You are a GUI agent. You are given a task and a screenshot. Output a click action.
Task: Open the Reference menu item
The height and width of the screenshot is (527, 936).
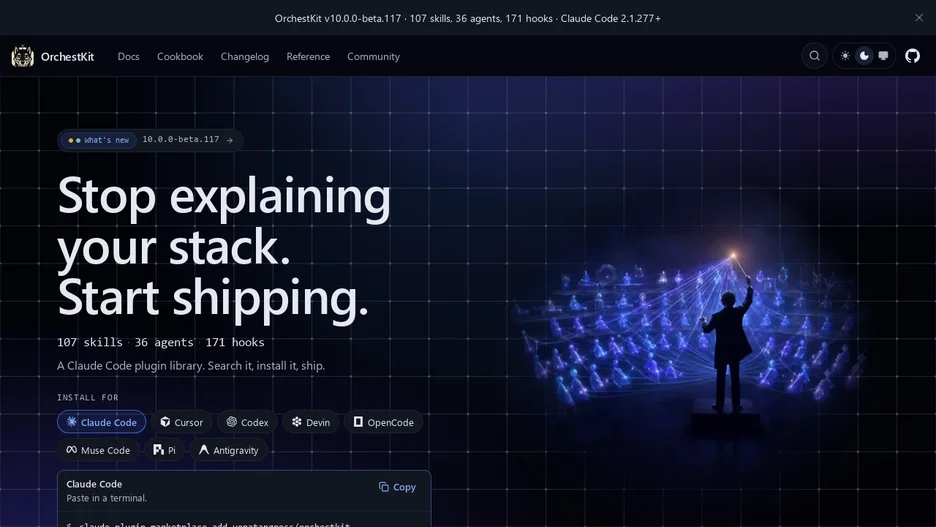click(308, 57)
